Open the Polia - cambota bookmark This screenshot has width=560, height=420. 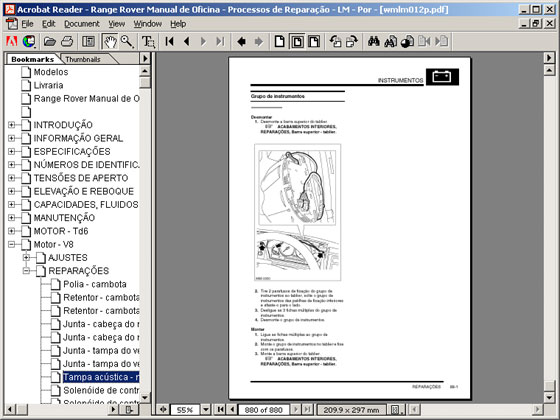click(95, 284)
